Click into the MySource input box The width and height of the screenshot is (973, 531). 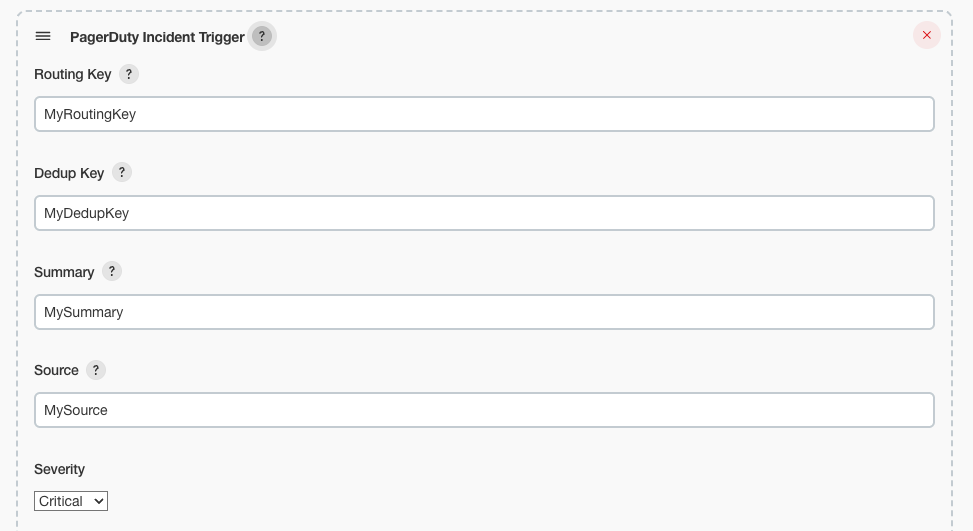484,410
